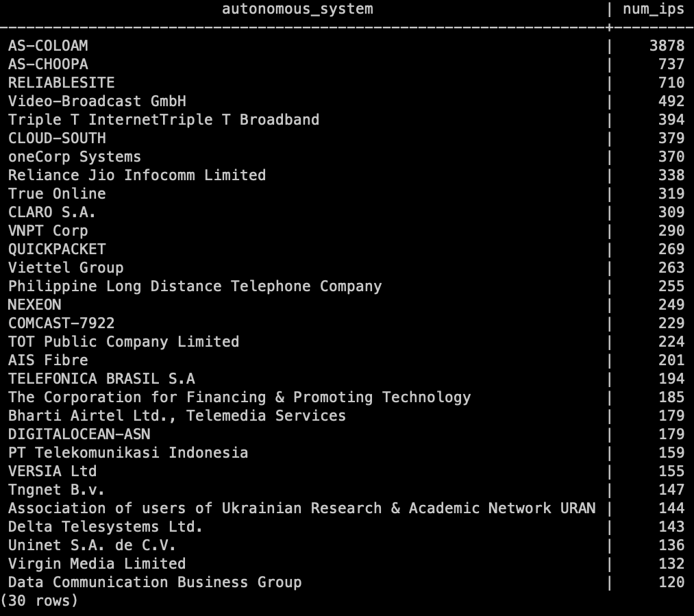Select the value 224
Screen dimensions: 694x616
coord(671,342)
